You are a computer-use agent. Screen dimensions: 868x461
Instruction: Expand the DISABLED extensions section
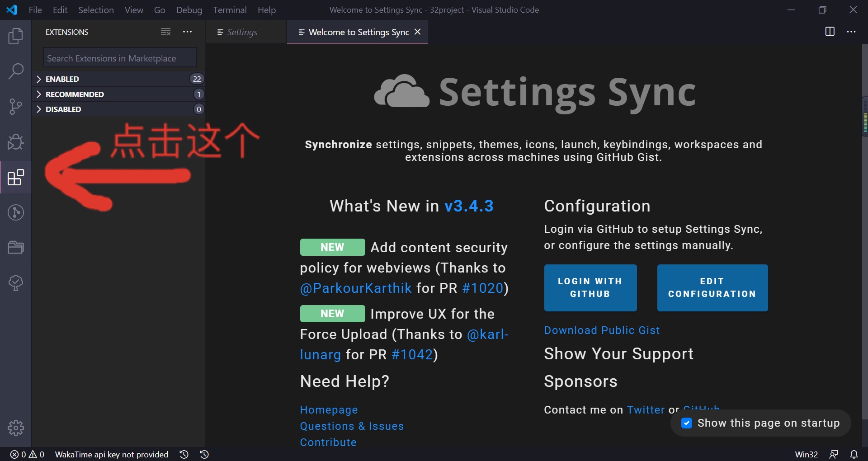118,109
